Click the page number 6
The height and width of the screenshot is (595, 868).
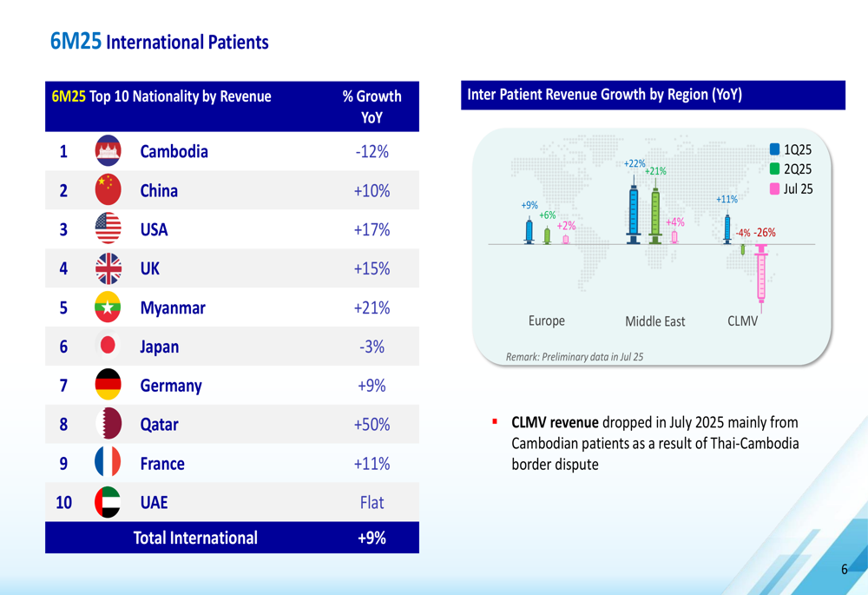point(845,569)
